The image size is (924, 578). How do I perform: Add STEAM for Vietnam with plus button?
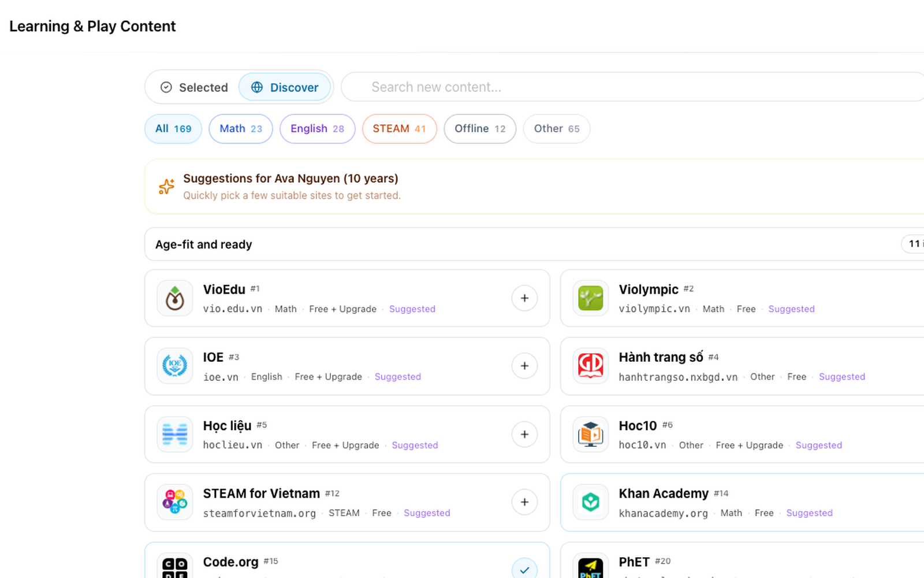[x=524, y=502]
